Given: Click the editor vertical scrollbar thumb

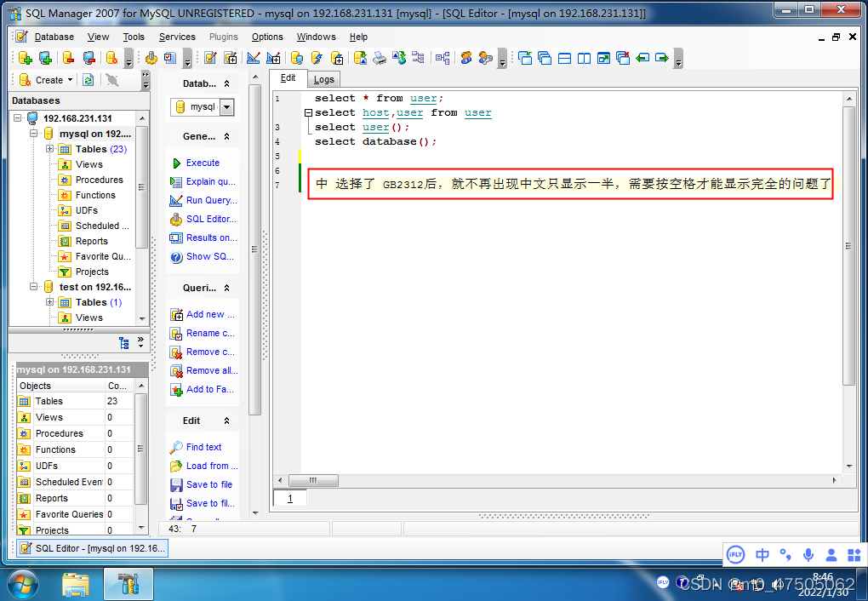Looking at the screenshot, I should click(848, 246).
